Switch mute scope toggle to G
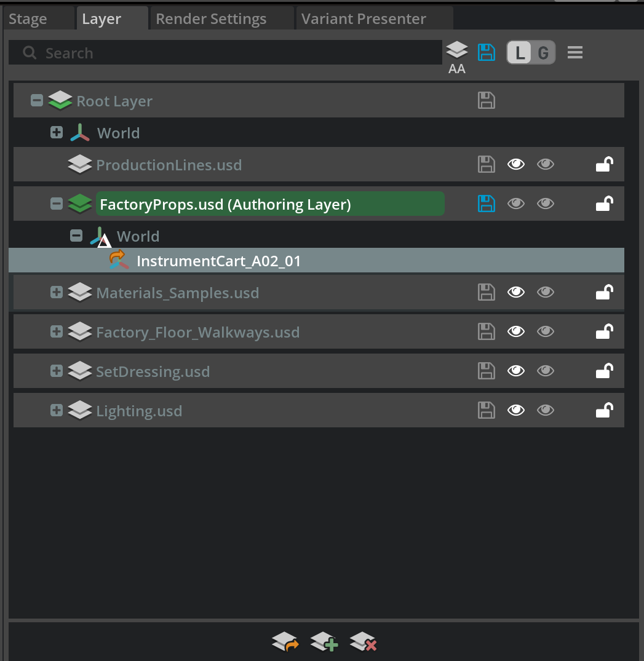 tap(543, 53)
